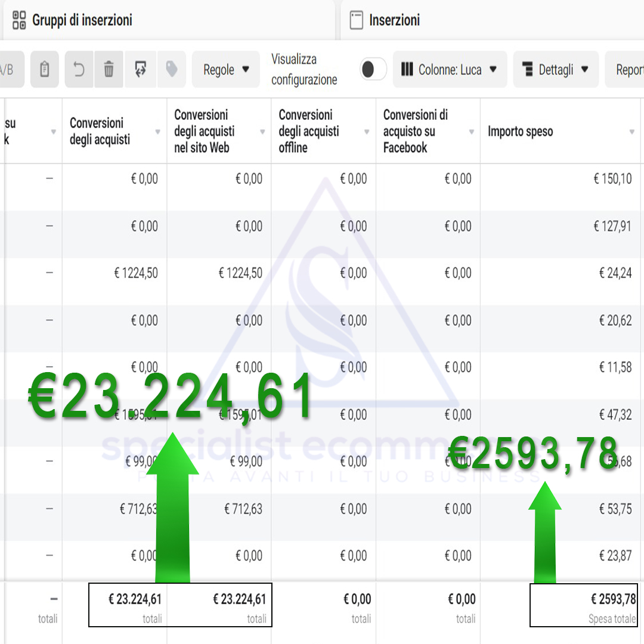Click the undo arrow icon
The width and height of the screenshot is (644, 644).
(x=79, y=70)
